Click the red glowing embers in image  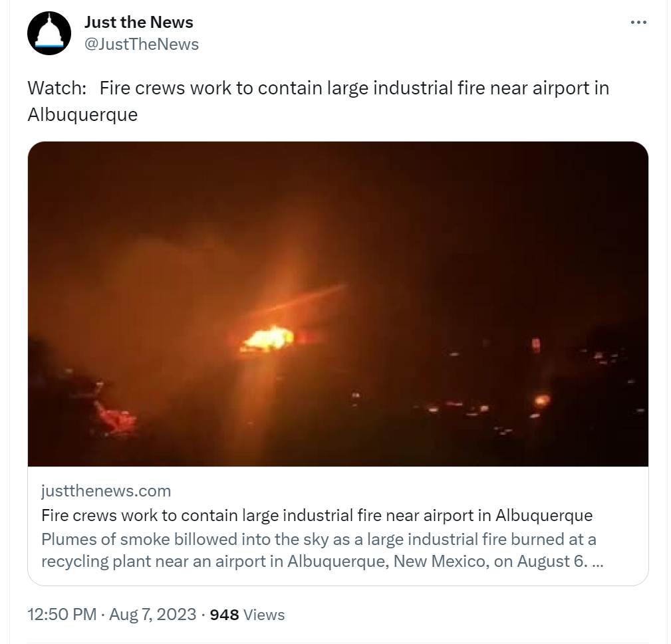[x=114, y=417]
